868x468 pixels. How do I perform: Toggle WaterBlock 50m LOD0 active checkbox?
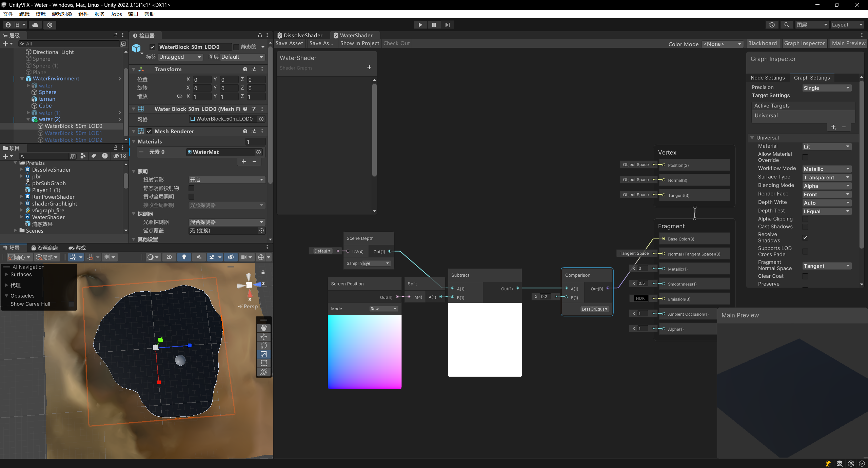point(152,47)
